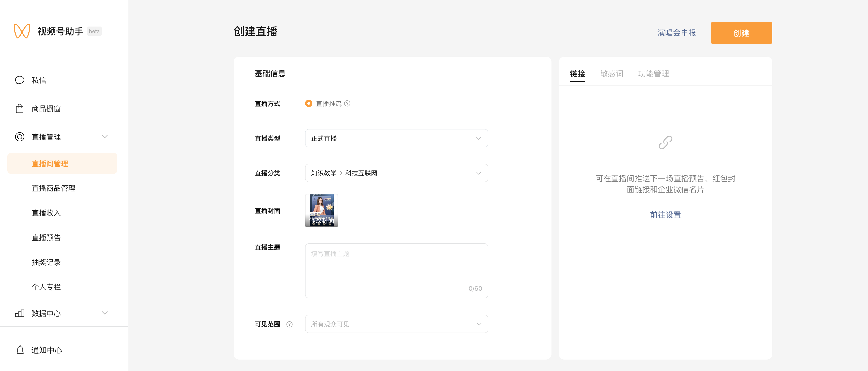Viewport: 868px width, 371px height.
Task: Click question mark icon beside 可见范围
Action: 289,324
